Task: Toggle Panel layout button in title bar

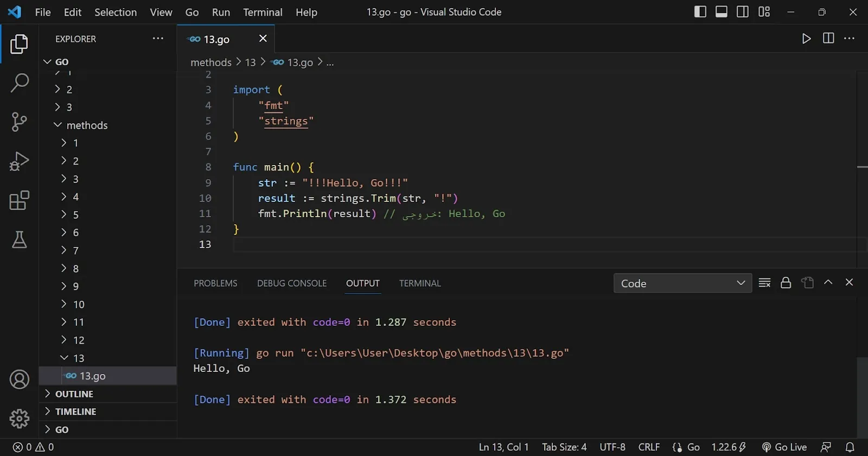Action: (722, 12)
